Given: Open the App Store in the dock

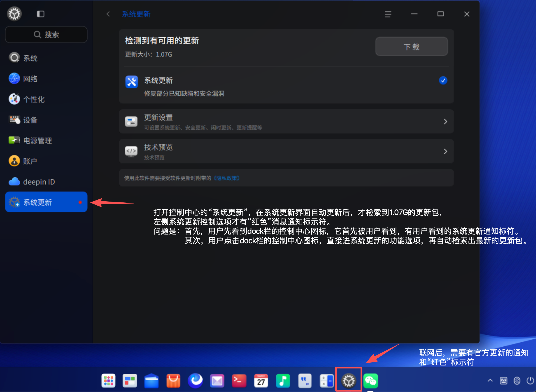Looking at the screenshot, I should click(x=173, y=381).
